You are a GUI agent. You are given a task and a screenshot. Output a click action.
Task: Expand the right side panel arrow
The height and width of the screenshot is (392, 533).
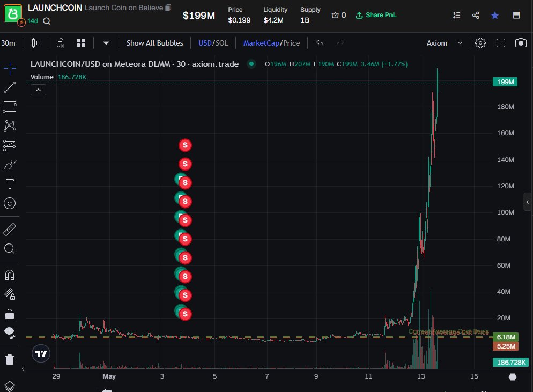pyautogui.click(x=528, y=202)
